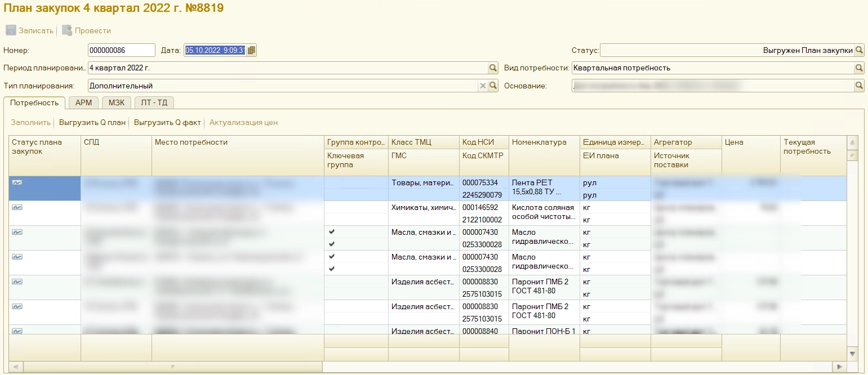Toggle first Группа контроля checkmark for Масло row
This screenshot has height=375, width=868.
(332, 231)
